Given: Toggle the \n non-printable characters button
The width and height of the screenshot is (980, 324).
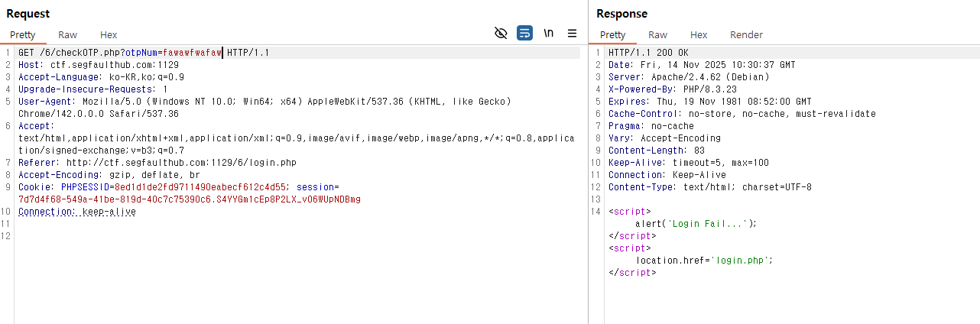Looking at the screenshot, I should click(548, 33).
